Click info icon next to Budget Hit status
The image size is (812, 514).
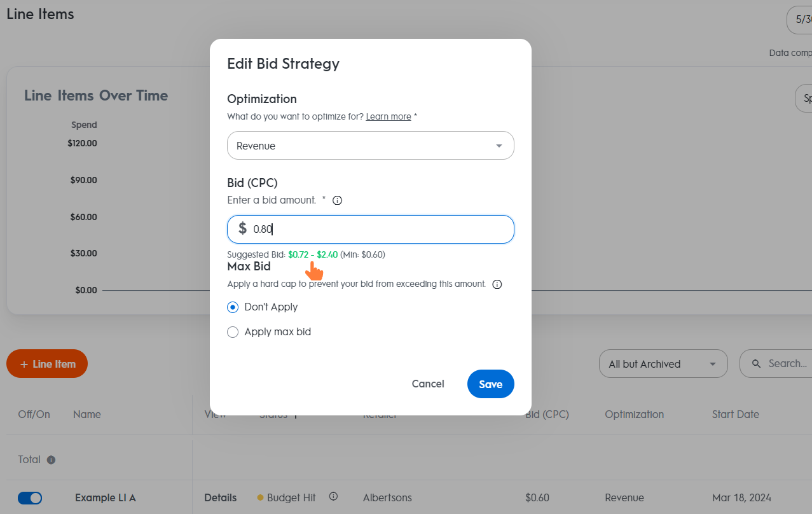click(333, 497)
